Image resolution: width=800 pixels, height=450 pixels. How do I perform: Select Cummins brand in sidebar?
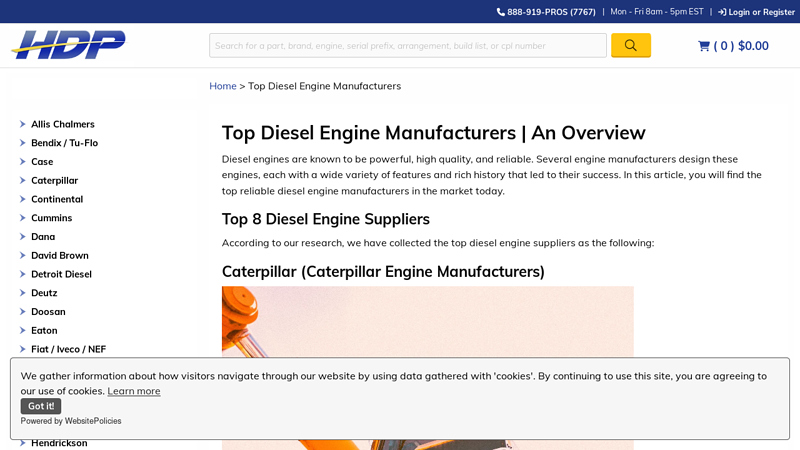tap(52, 218)
